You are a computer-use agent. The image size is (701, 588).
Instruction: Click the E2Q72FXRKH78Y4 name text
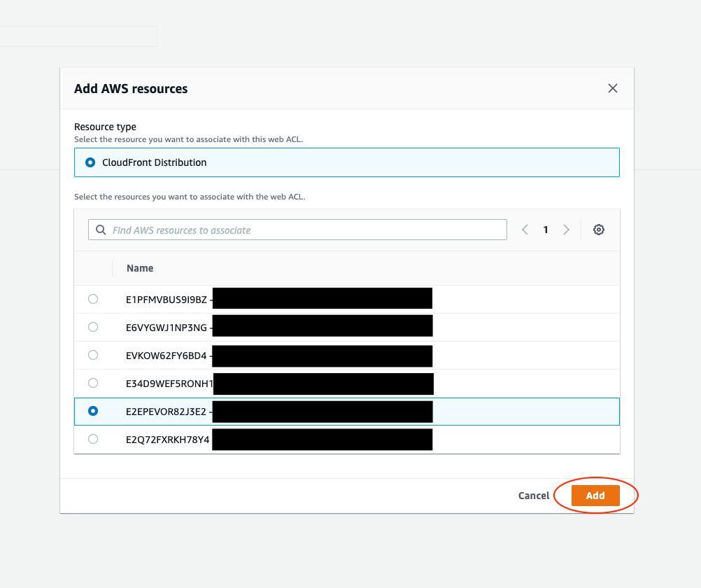pos(168,440)
